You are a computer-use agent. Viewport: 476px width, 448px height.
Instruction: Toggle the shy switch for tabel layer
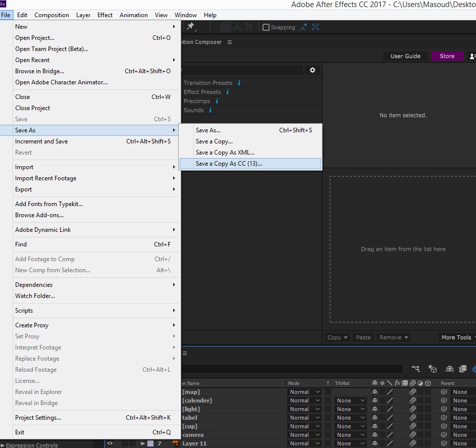click(375, 418)
